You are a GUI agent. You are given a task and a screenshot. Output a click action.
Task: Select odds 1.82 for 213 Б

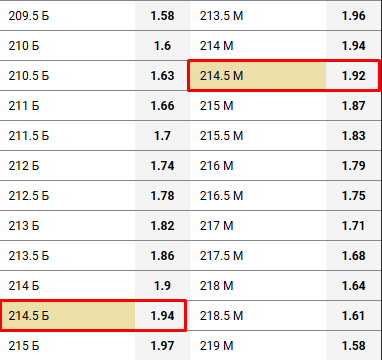(x=162, y=226)
